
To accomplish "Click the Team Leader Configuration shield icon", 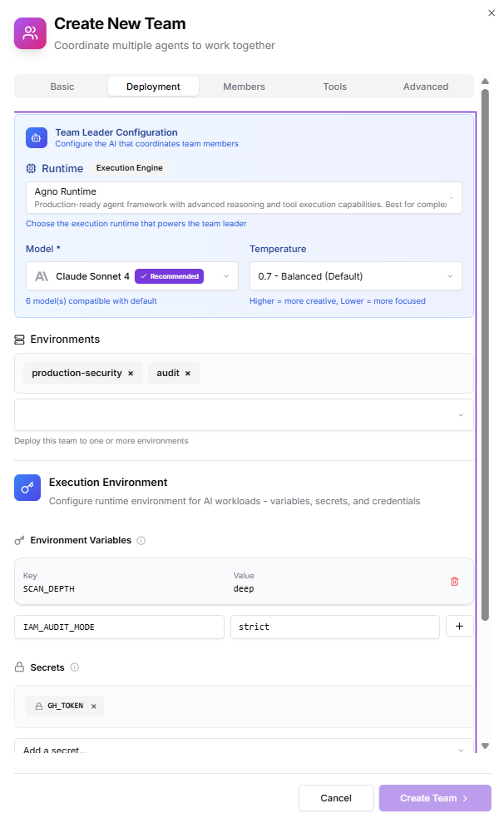I will (x=35, y=137).
